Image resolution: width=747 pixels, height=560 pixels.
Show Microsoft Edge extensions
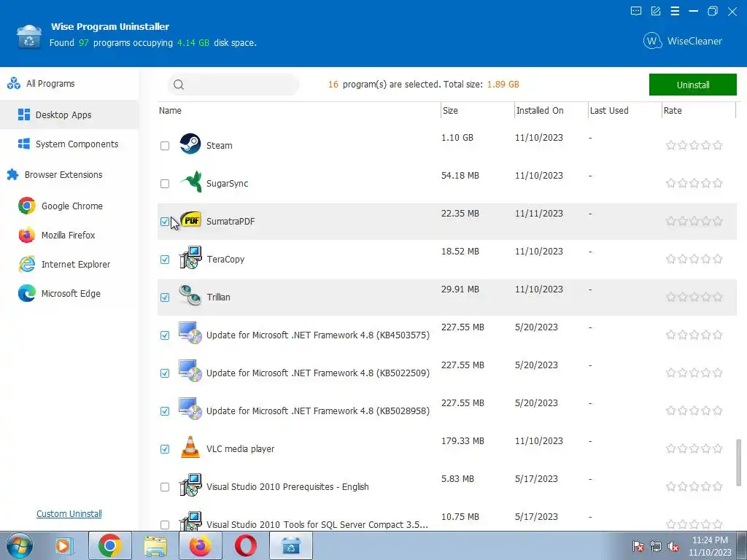click(69, 294)
